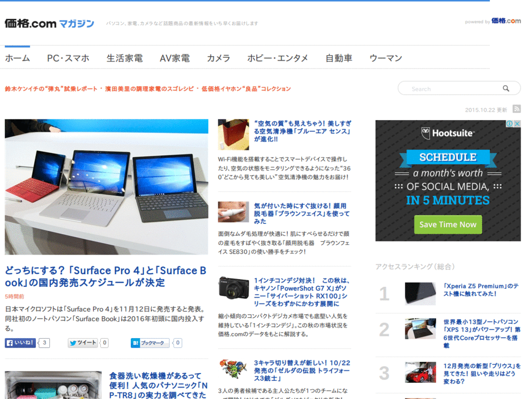This screenshot has height=399, width=532.
Task: Open the ホビー・エンタメ tab
Action: click(x=277, y=58)
